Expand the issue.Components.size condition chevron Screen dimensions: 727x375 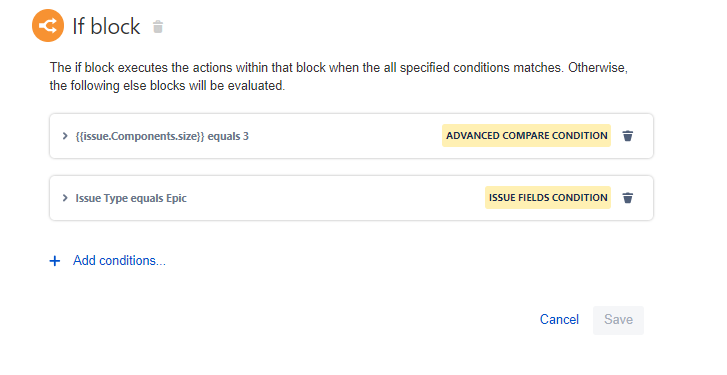pyautogui.click(x=65, y=136)
